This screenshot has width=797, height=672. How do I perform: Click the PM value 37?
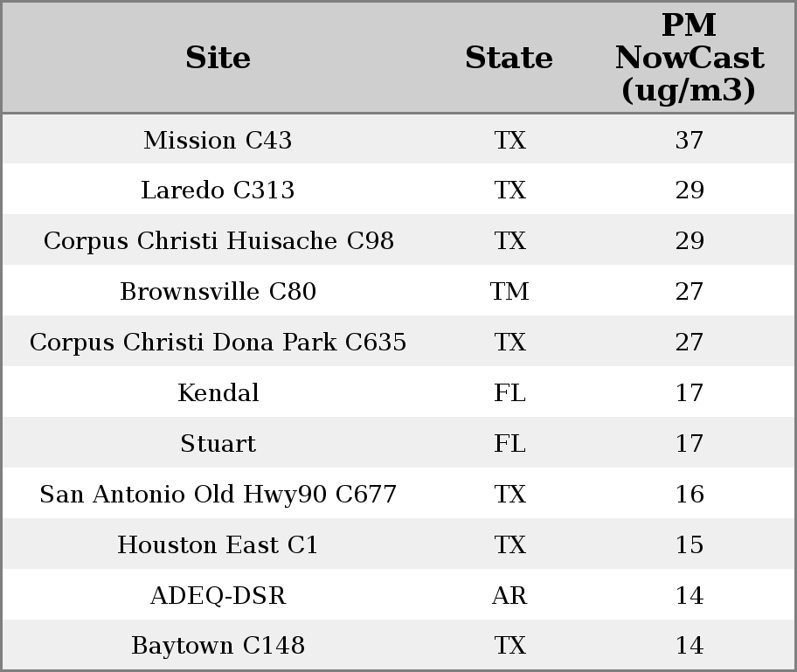[x=689, y=140]
